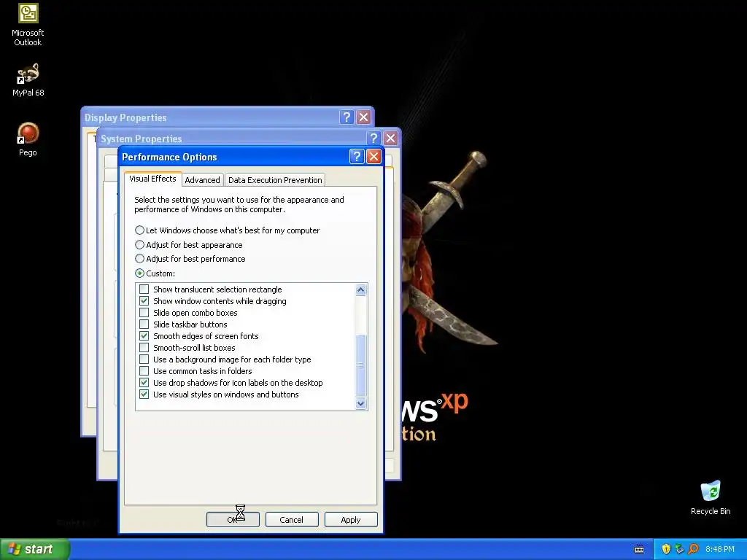Select the Custom radio button

coord(139,273)
